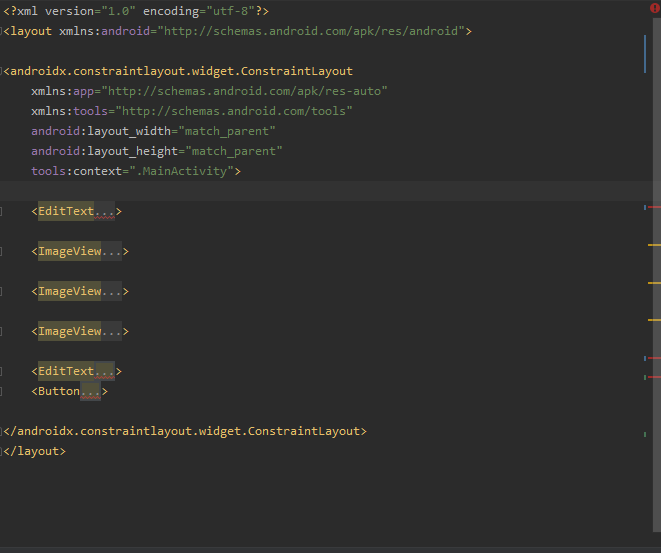Click the match_parent value of layout_width
This screenshot has height=553, width=661.
coord(227,131)
